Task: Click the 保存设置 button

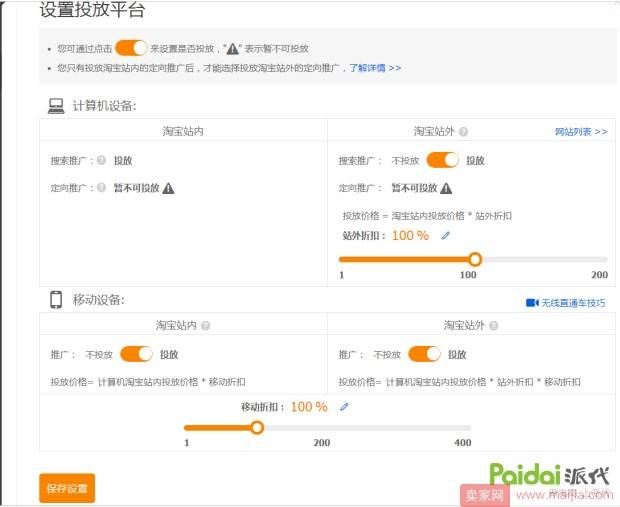Action: coord(67,488)
